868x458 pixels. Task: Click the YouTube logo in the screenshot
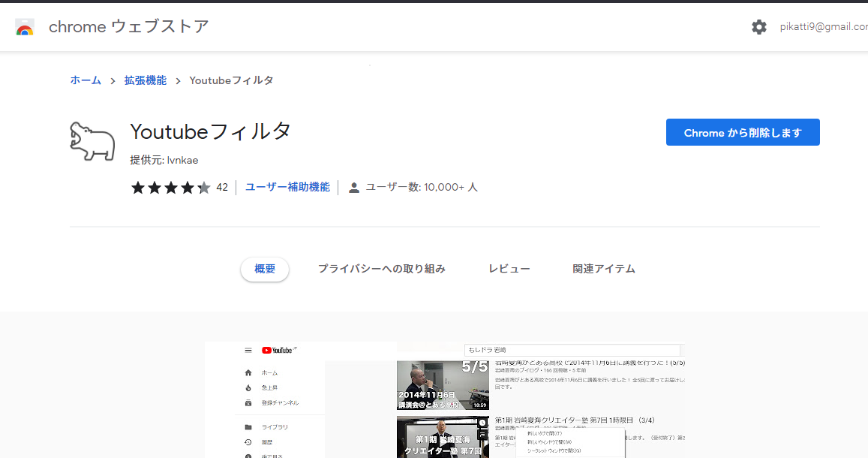pyautogui.click(x=279, y=350)
